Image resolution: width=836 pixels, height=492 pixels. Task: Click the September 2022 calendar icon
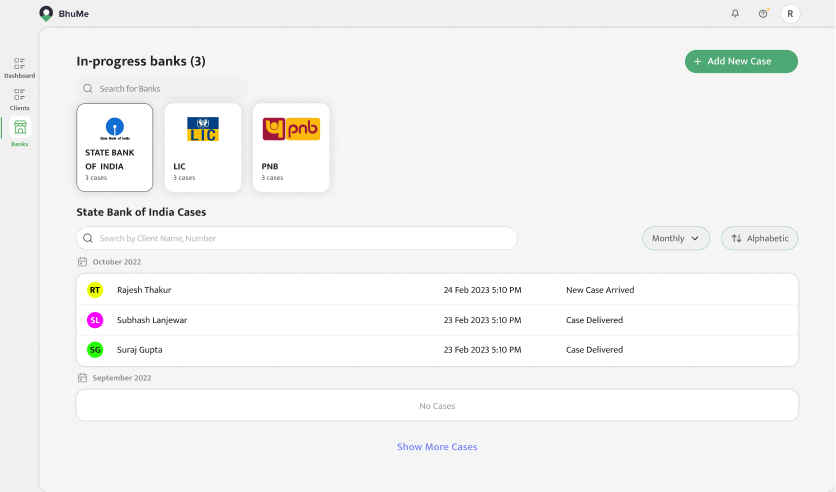(82, 377)
